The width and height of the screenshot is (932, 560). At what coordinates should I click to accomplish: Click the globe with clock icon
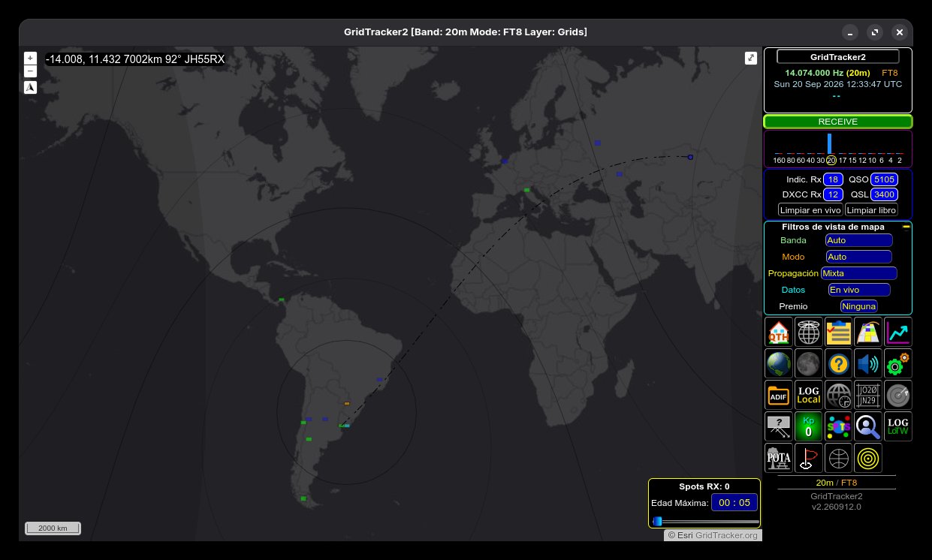838,395
